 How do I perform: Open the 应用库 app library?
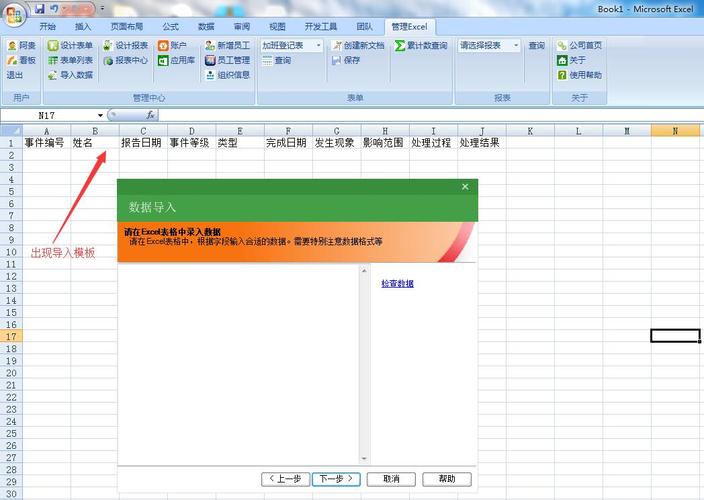(x=176, y=60)
